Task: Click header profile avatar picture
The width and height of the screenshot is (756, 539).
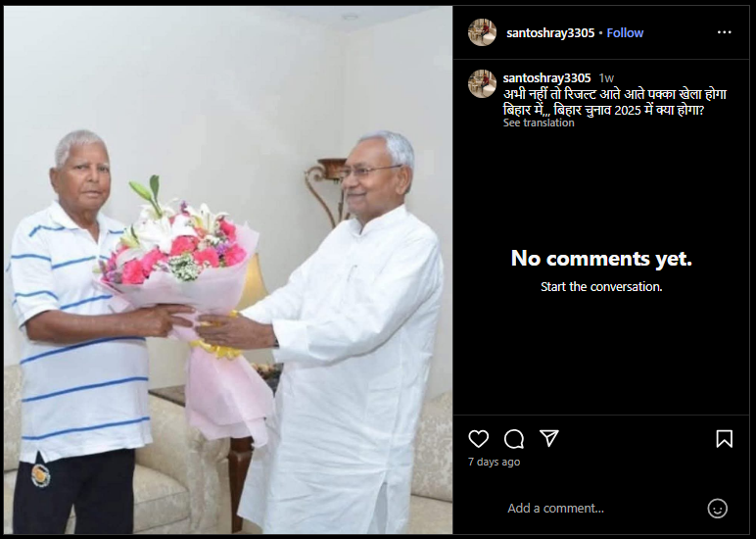Action: tap(482, 32)
